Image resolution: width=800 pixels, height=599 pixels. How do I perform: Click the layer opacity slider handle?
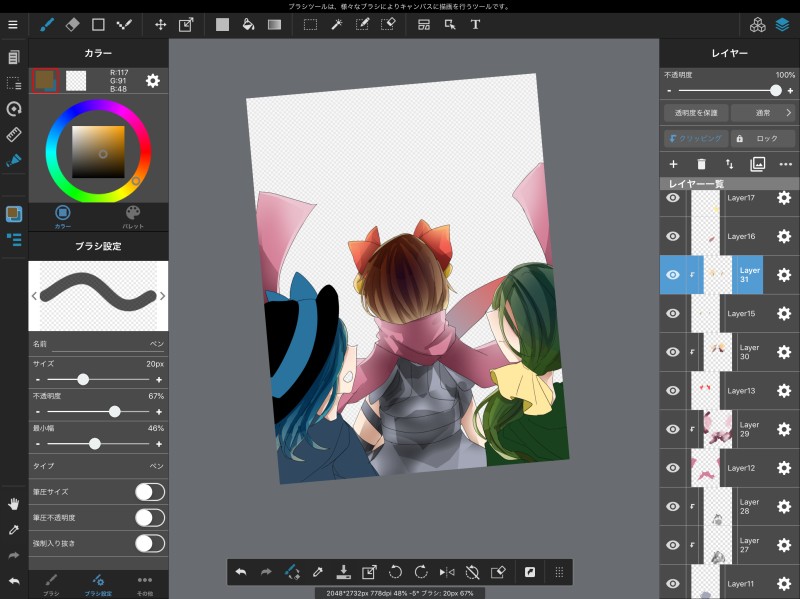coord(776,91)
